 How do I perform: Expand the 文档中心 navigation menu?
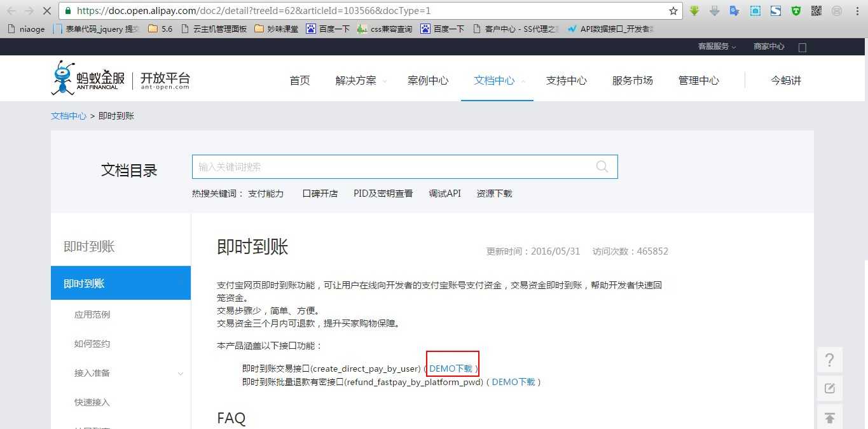click(499, 80)
